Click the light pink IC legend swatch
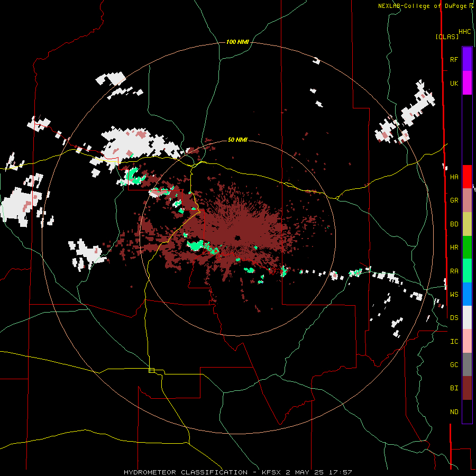 pos(467,341)
